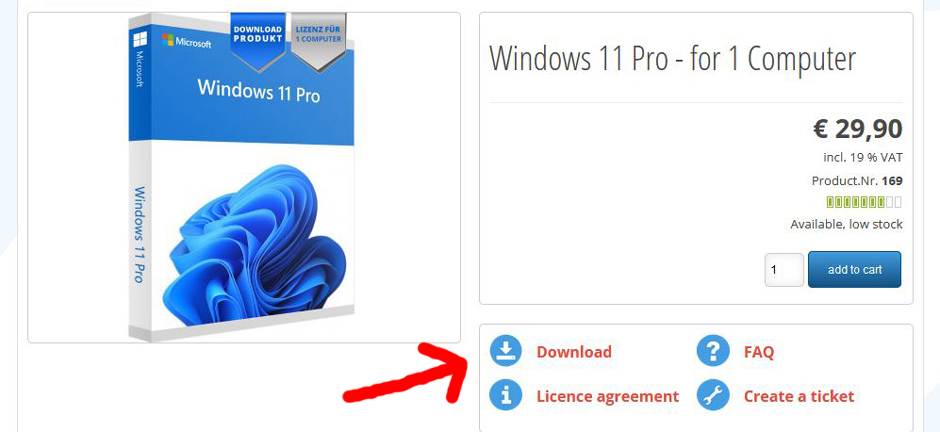
Task: Open the Download link
Action: (574, 352)
